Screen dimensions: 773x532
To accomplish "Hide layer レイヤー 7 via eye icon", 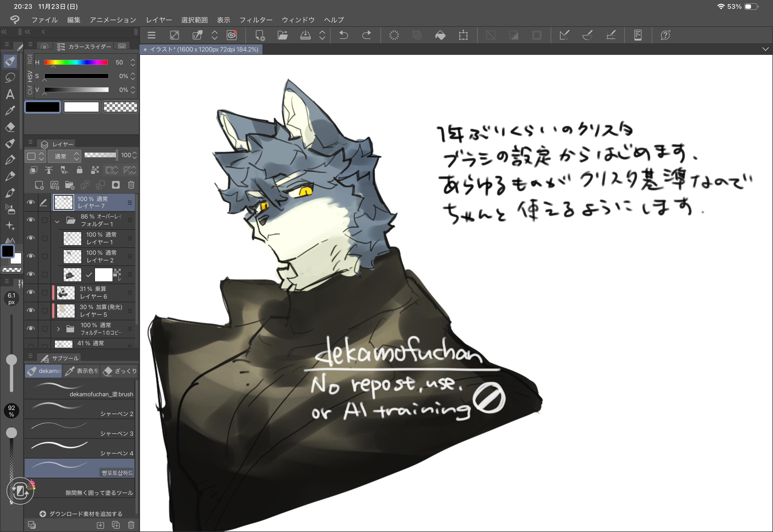I will pos(31,202).
